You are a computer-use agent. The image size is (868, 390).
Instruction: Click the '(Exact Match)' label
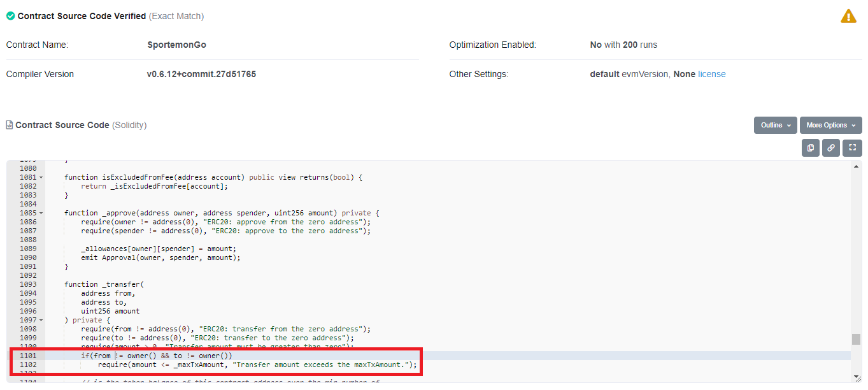176,16
